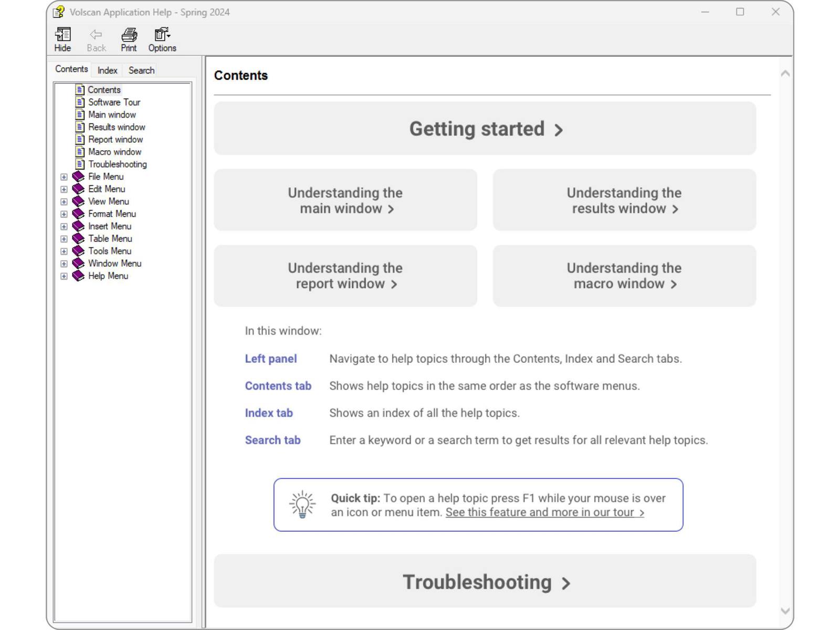The width and height of the screenshot is (840, 630).
Task: Click the light bulb Quick tip icon
Action: pos(302,505)
